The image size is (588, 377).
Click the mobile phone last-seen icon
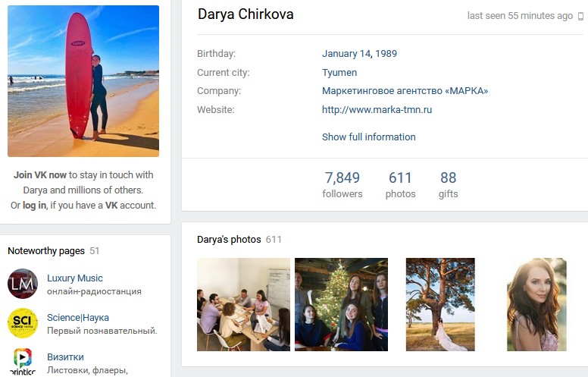pos(580,16)
